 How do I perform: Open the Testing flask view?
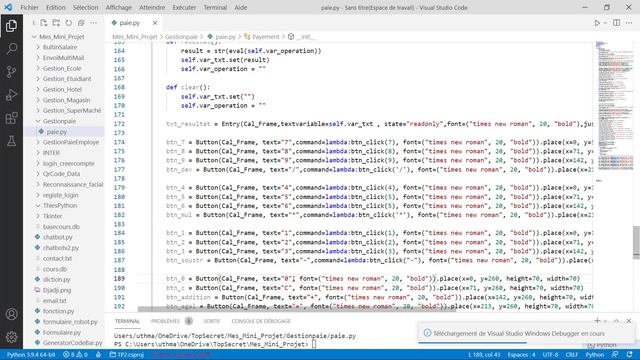(11, 141)
